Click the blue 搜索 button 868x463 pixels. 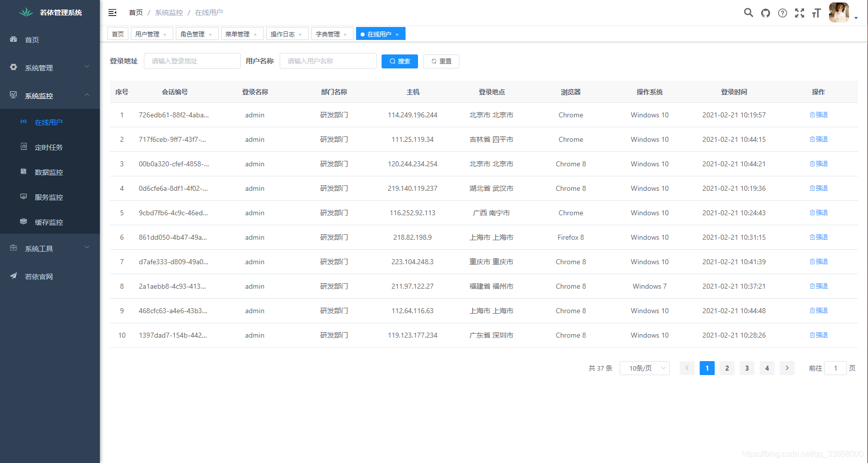pyautogui.click(x=400, y=61)
